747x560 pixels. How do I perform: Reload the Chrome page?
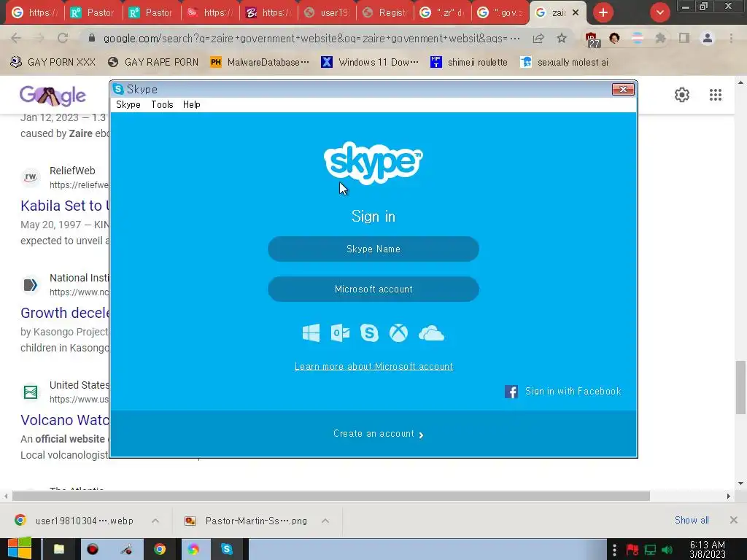coord(63,38)
